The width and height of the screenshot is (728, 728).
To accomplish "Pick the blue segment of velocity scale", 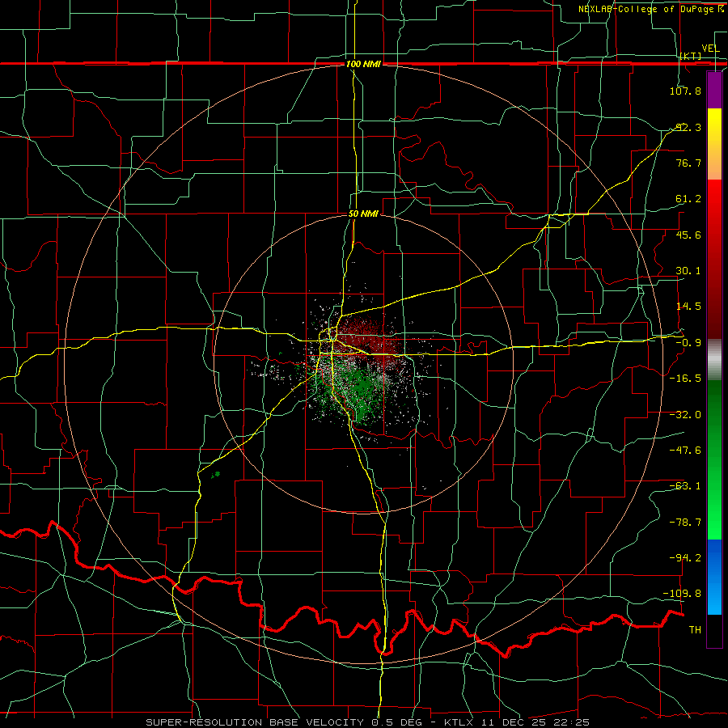I will (x=714, y=577).
